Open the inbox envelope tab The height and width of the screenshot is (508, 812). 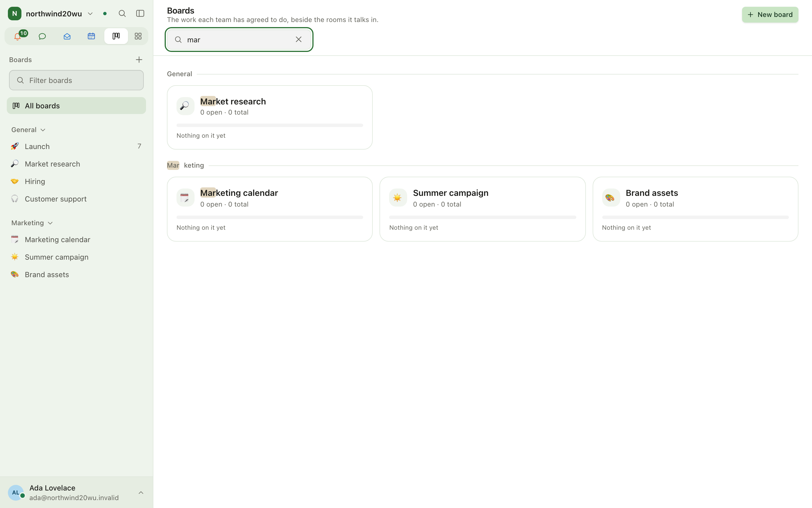[67, 36]
